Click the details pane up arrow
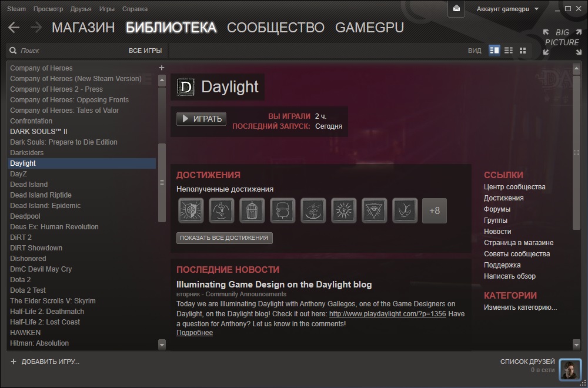This screenshot has width=588, height=388. pyautogui.click(x=577, y=68)
